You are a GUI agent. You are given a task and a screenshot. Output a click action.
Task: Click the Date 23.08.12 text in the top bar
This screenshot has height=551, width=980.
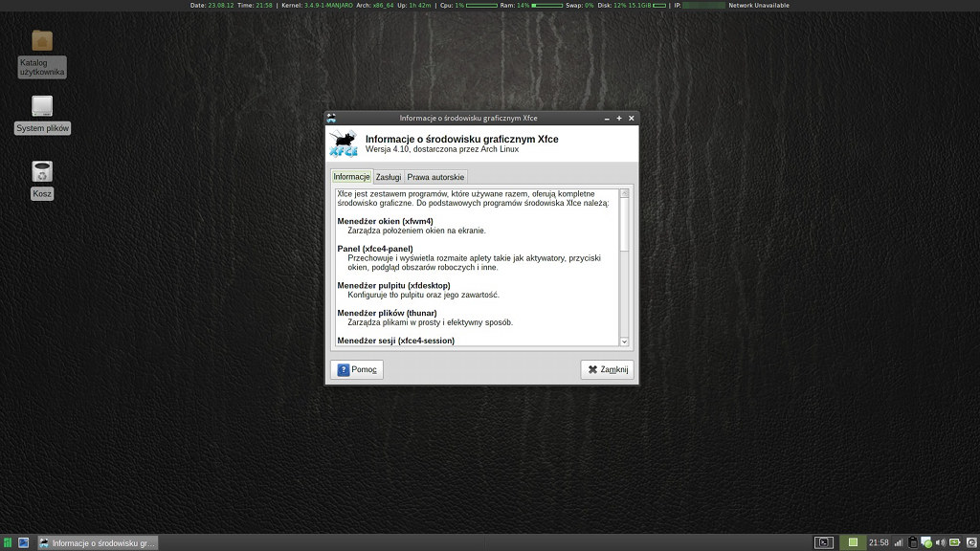[x=212, y=5]
